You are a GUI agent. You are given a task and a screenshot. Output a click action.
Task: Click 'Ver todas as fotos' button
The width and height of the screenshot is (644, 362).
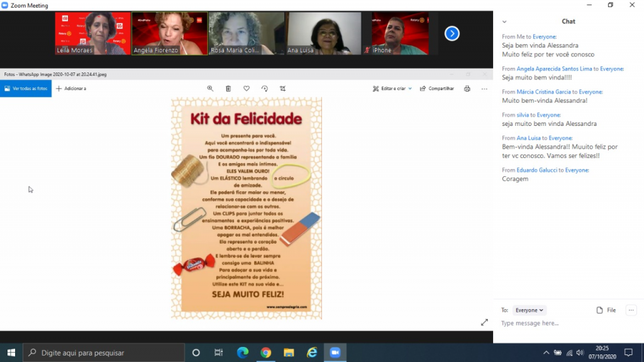pos(26,89)
